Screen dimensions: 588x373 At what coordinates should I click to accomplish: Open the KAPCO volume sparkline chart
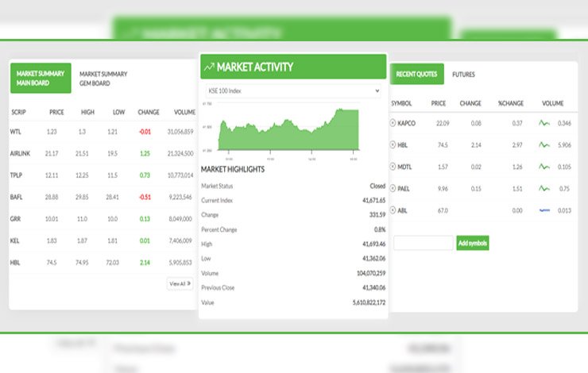pos(544,123)
